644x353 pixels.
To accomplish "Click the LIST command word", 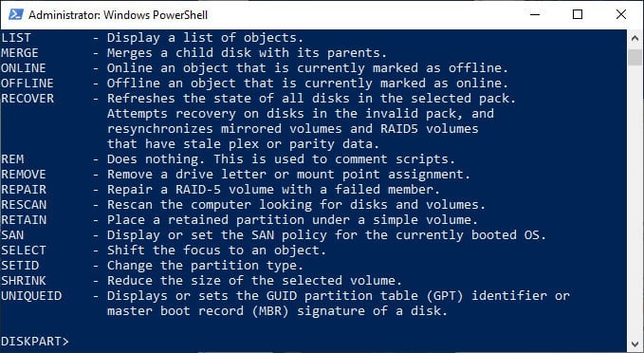I will pos(16,37).
